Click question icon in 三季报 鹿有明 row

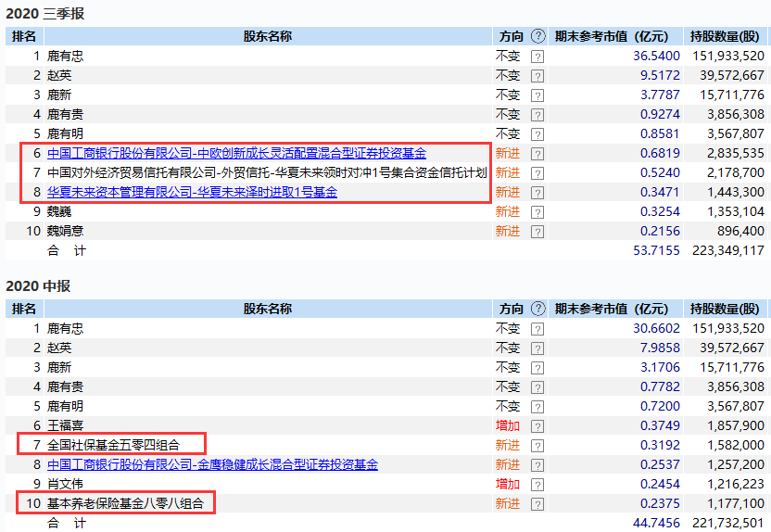(x=537, y=134)
